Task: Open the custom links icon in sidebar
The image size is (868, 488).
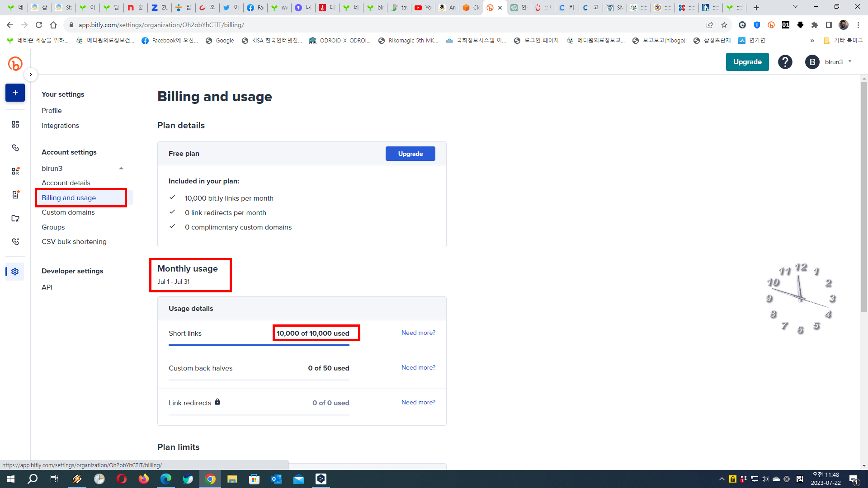Action: [15, 242]
